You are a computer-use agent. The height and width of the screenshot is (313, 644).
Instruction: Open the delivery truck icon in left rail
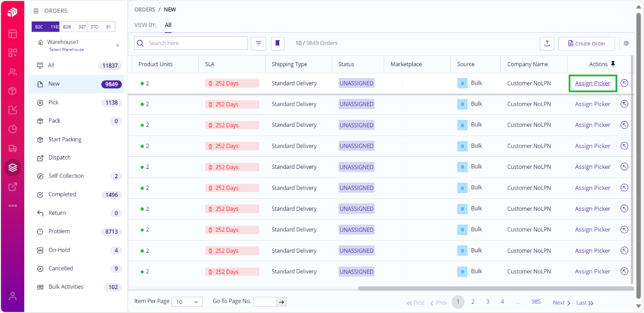click(13, 148)
